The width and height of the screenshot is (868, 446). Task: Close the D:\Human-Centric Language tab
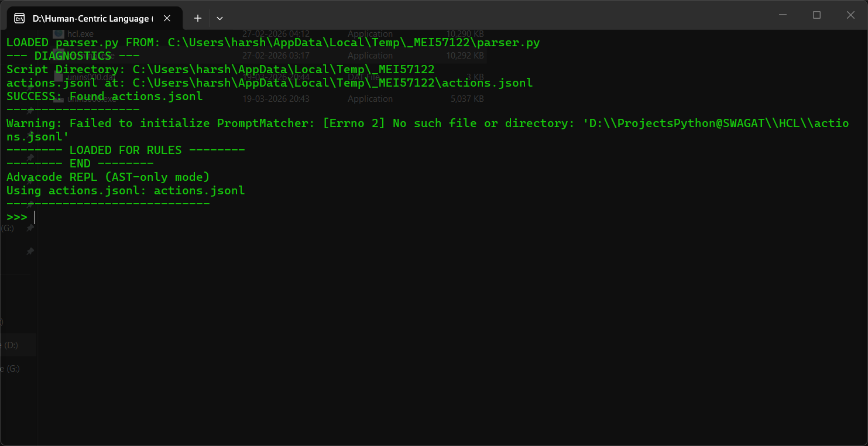pos(167,18)
